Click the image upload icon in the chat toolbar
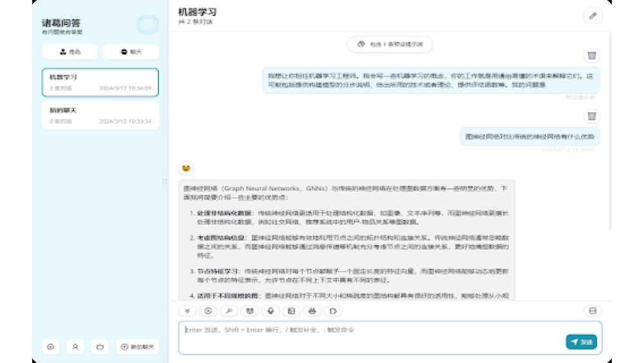The height and width of the screenshot is (363, 644). click(291, 311)
